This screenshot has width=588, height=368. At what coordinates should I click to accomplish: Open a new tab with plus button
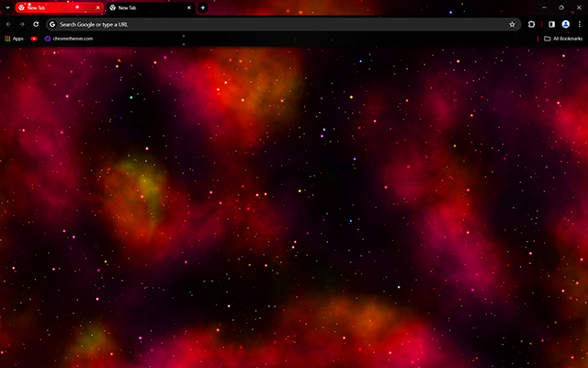point(202,7)
